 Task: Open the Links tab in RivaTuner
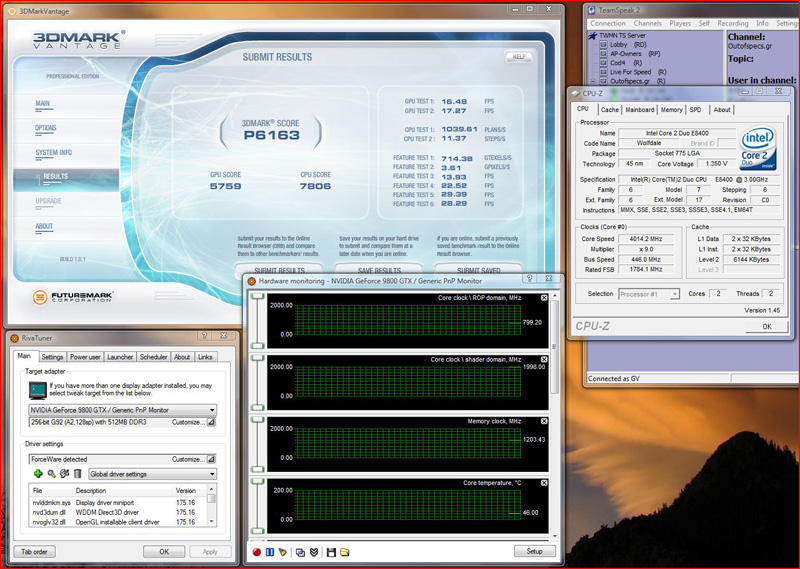205,357
